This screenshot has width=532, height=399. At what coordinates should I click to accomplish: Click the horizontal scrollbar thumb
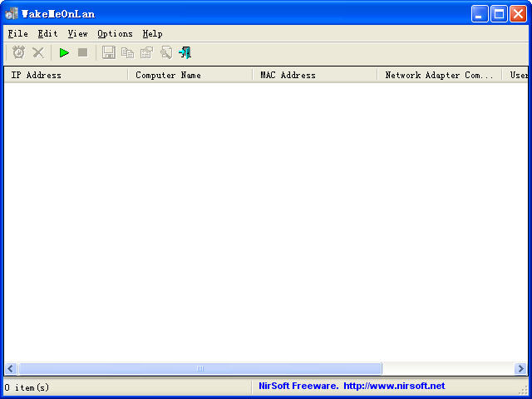(200, 368)
